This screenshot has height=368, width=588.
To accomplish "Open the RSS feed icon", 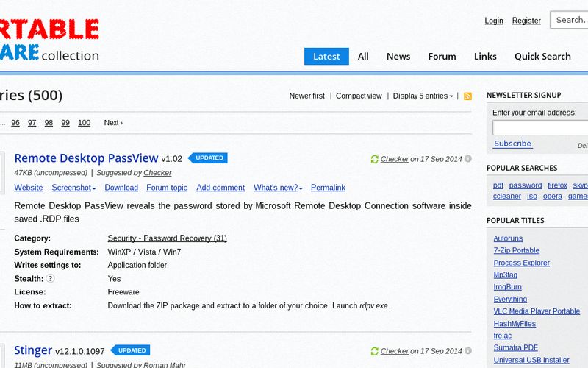I will (467, 96).
